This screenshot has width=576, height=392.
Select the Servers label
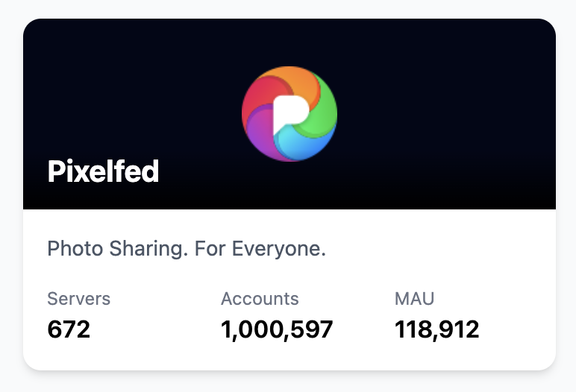[x=78, y=299]
